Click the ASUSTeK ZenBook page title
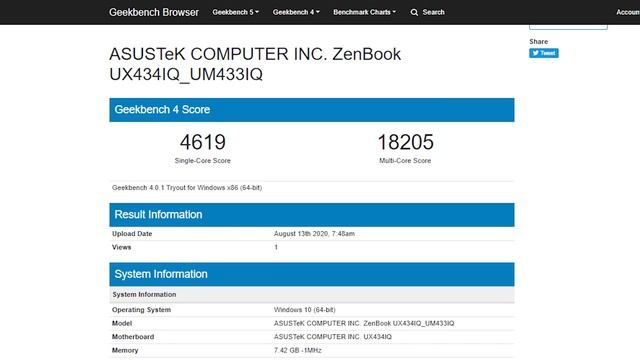640x360 pixels. pyautogui.click(x=255, y=64)
